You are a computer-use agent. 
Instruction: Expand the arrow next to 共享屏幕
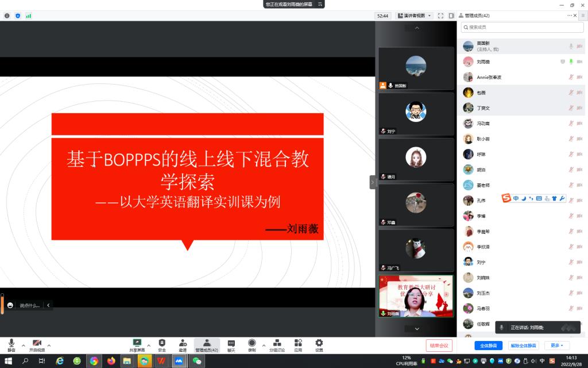click(x=149, y=345)
